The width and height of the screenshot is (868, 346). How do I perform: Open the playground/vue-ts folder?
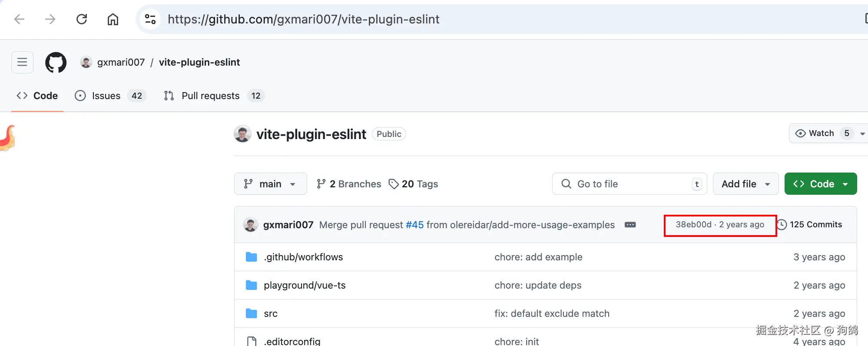pyautogui.click(x=305, y=285)
